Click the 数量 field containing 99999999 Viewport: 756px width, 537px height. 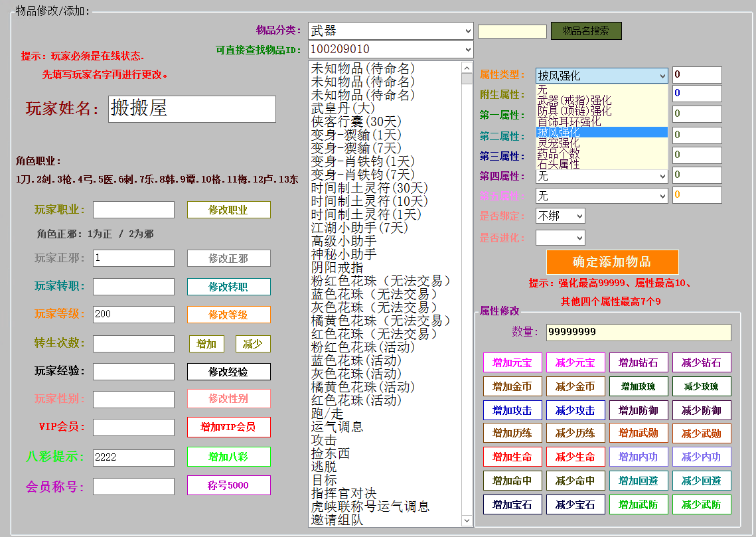[x=638, y=332]
